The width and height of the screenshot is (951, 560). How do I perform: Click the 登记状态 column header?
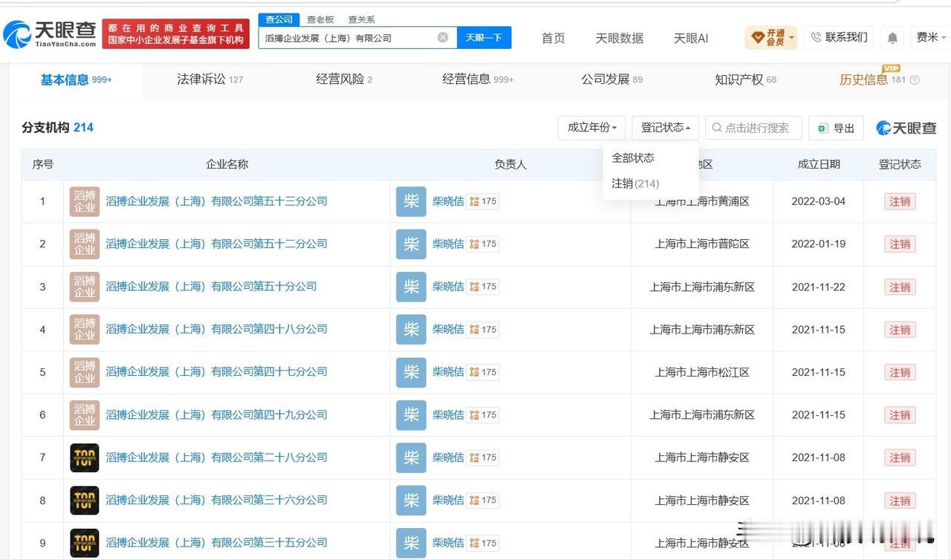900,164
